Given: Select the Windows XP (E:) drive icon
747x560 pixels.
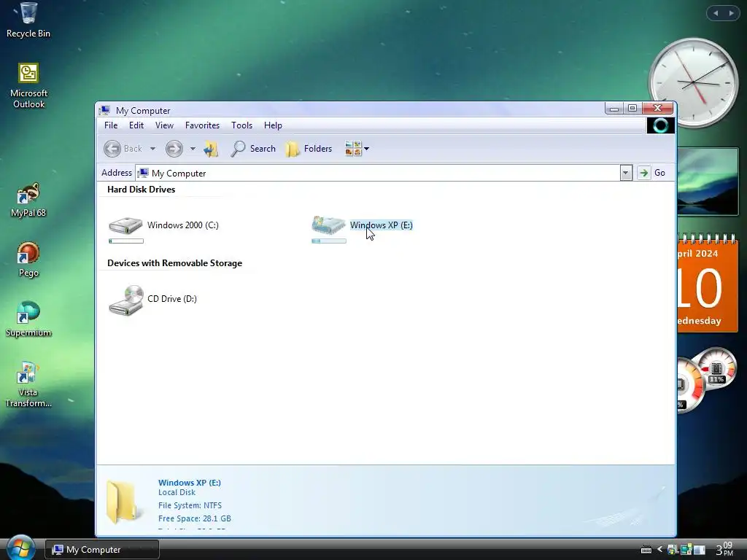Looking at the screenshot, I should pos(329,225).
